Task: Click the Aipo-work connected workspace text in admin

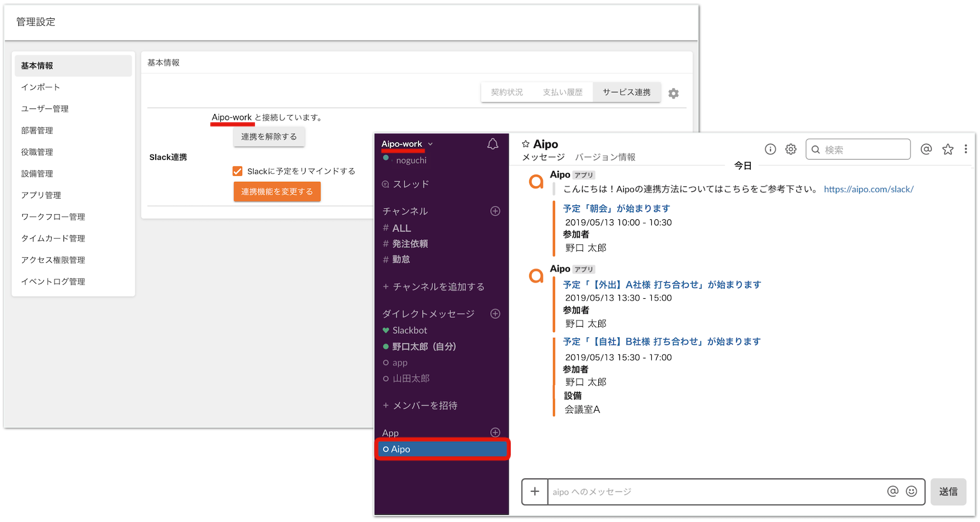Action: (232, 117)
